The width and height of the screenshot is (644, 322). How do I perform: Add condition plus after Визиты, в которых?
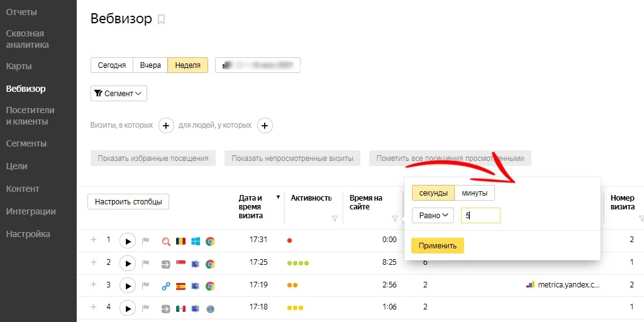pos(166,126)
